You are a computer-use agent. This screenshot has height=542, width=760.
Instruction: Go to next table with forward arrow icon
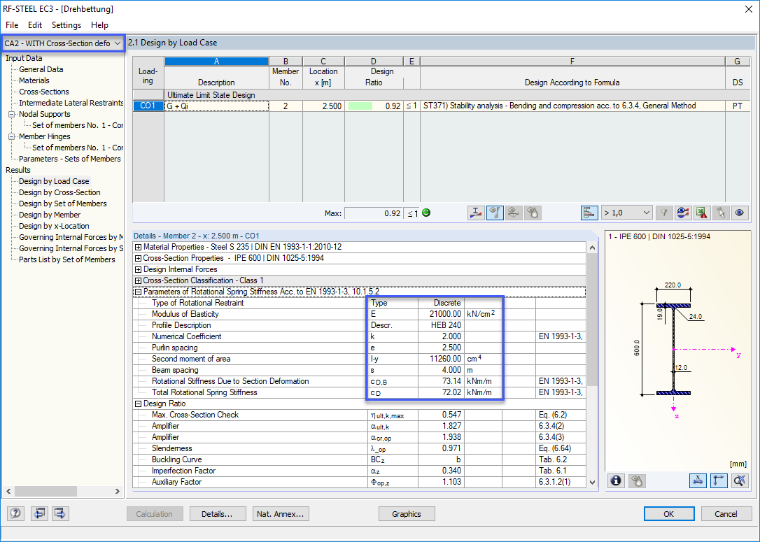(x=61, y=513)
